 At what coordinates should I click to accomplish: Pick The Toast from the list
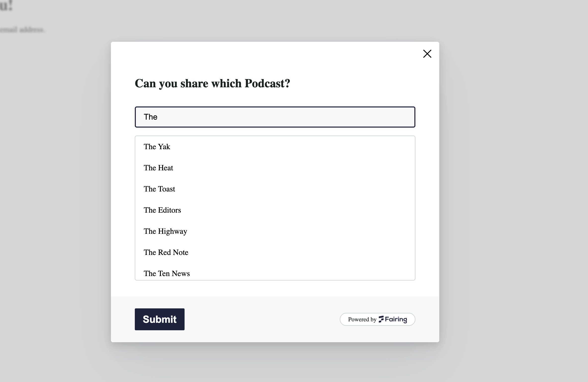point(275,189)
